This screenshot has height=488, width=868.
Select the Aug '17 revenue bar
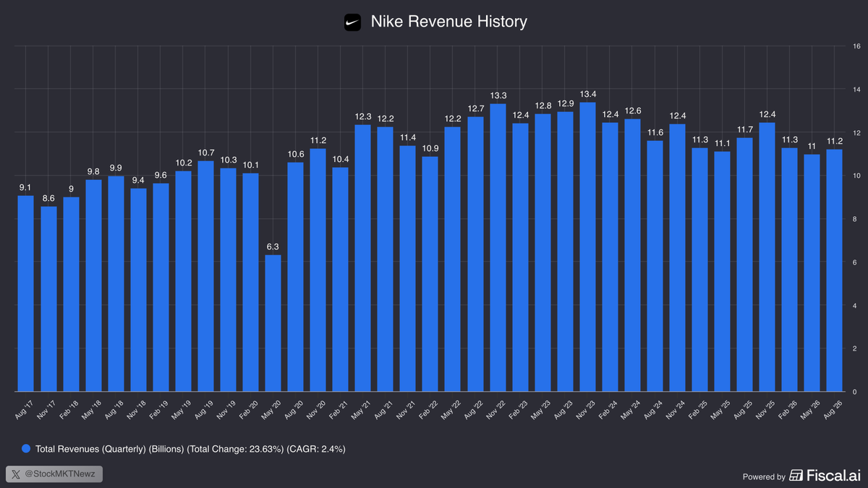(x=26, y=294)
